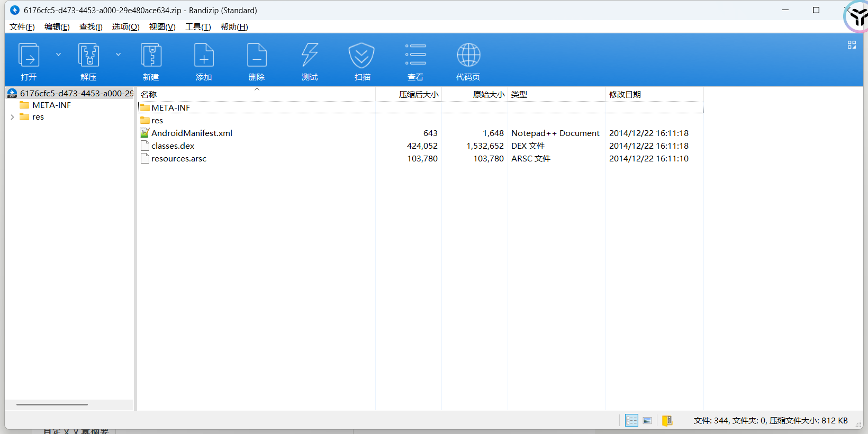Open the 帮助(H) menu
The image size is (868, 434).
coord(234,27)
